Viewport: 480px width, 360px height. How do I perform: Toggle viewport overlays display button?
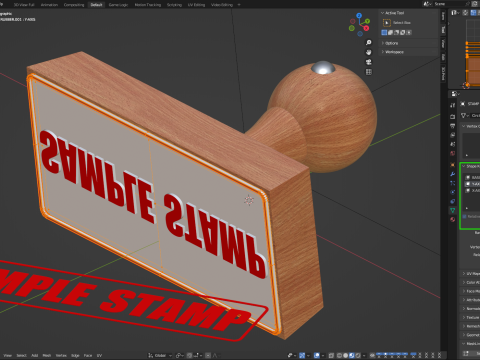point(317,355)
